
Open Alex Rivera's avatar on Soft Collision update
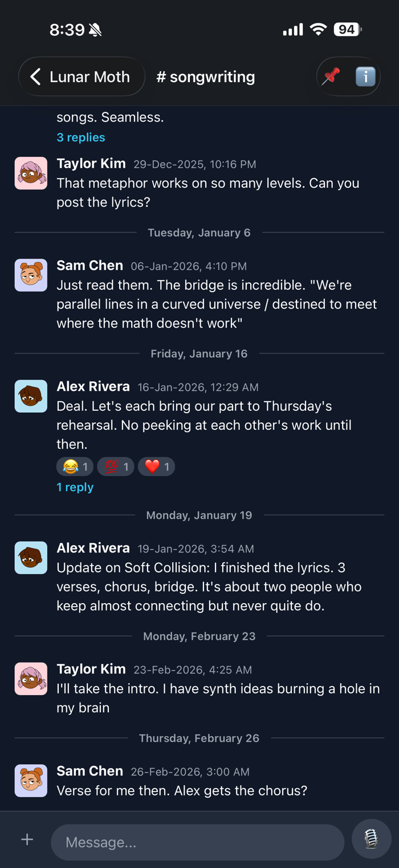(31, 558)
